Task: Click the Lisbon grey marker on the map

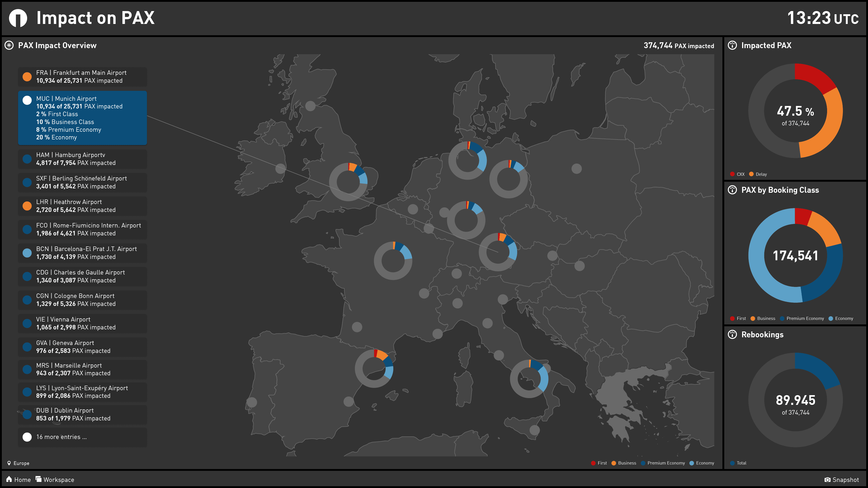Action: tap(252, 402)
